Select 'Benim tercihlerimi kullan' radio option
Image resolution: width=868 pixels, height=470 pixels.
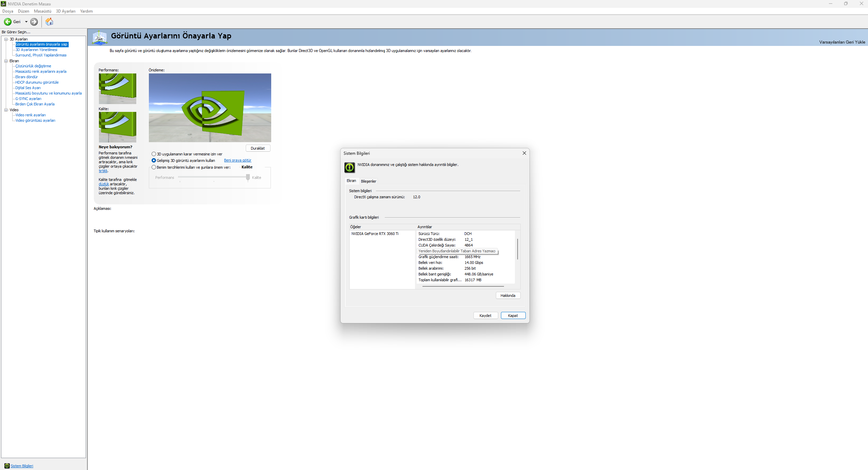pos(154,167)
